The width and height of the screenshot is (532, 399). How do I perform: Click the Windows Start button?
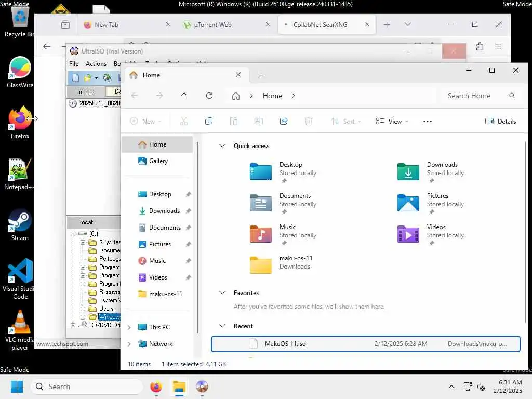pos(17,387)
